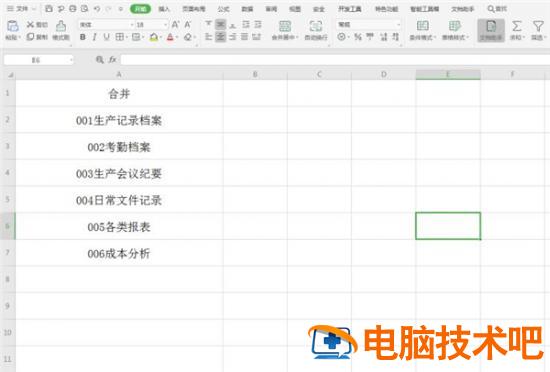Select row 6 header
Viewport: 550px width, 372px height.
(x=7, y=226)
